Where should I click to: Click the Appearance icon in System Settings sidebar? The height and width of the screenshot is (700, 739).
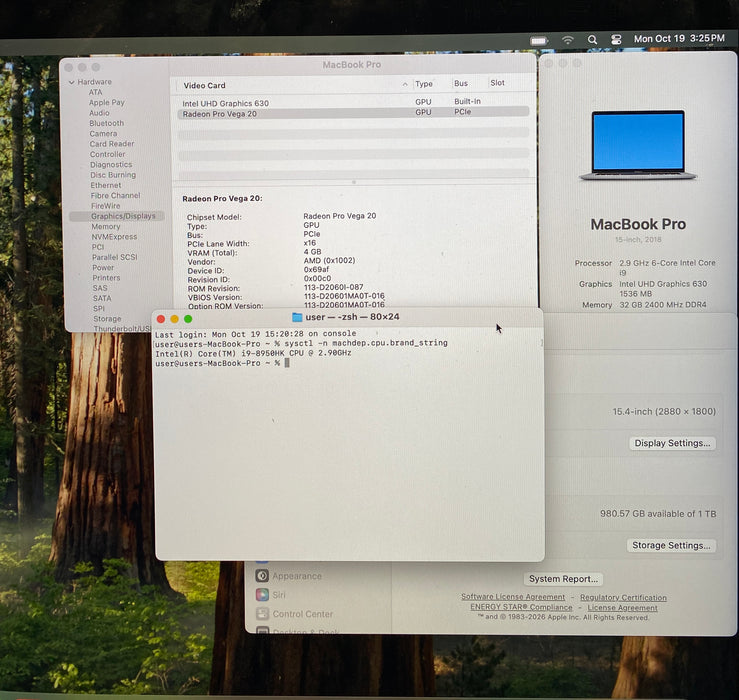[x=262, y=576]
